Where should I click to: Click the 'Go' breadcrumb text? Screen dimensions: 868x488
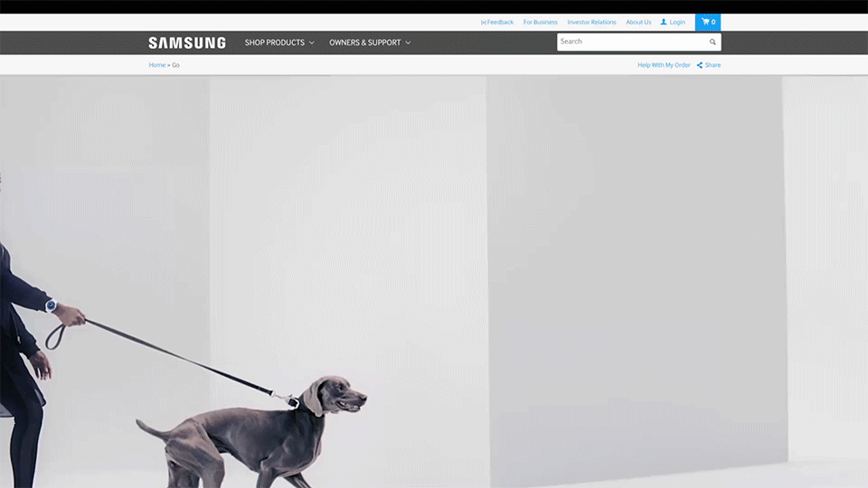coord(175,65)
